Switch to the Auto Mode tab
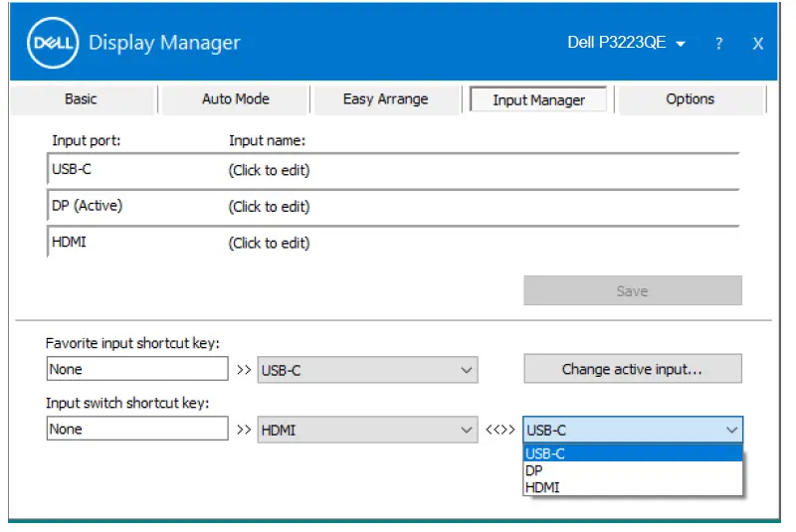Image resolution: width=796 pixels, height=532 pixels. [x=236, y=99]
